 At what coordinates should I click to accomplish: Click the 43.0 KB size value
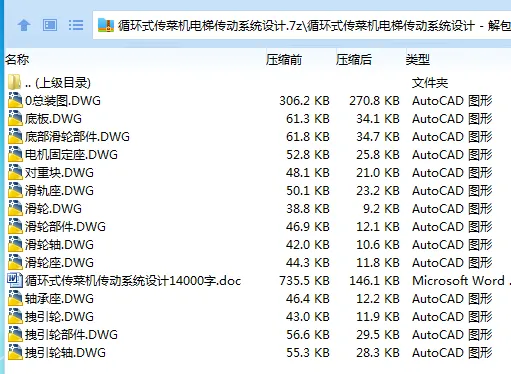pos(308,317)
